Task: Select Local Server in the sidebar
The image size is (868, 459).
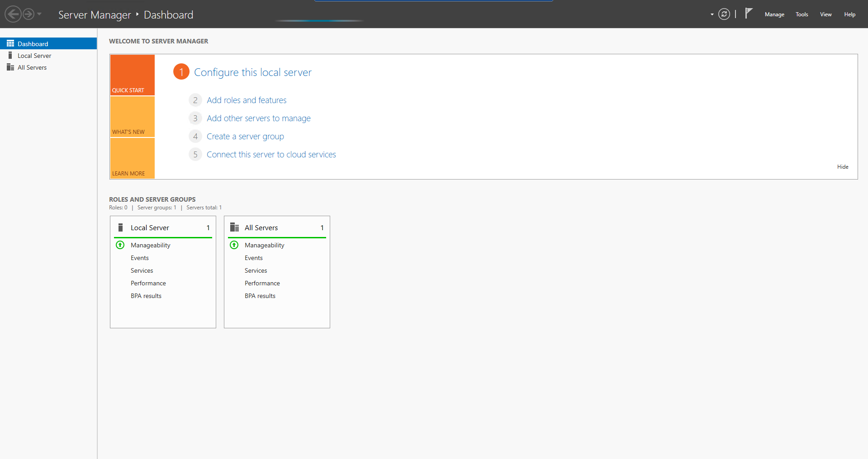Action: pos(48,56)
